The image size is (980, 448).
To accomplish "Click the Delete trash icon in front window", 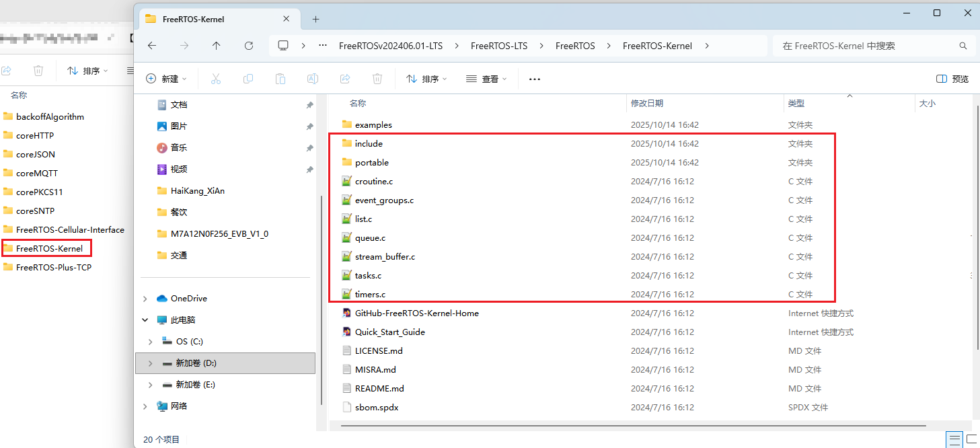I will pos(377,79).
